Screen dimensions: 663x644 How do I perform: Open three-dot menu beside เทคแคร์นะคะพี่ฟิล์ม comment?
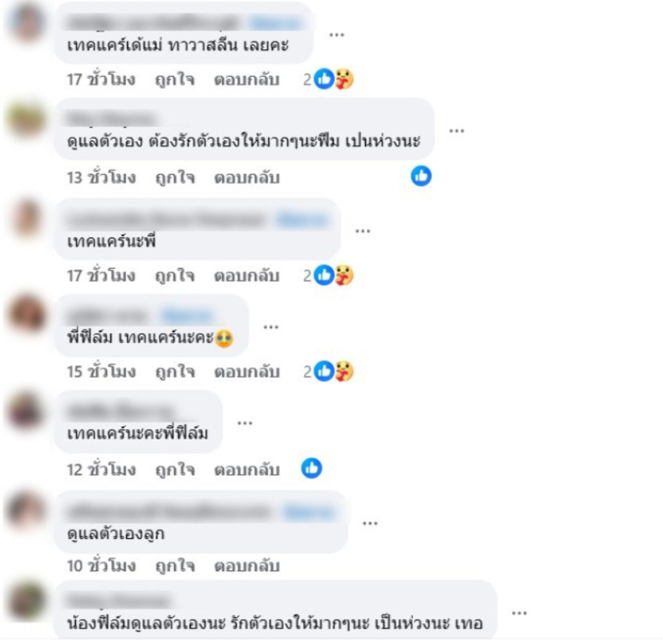coord(245,422)
